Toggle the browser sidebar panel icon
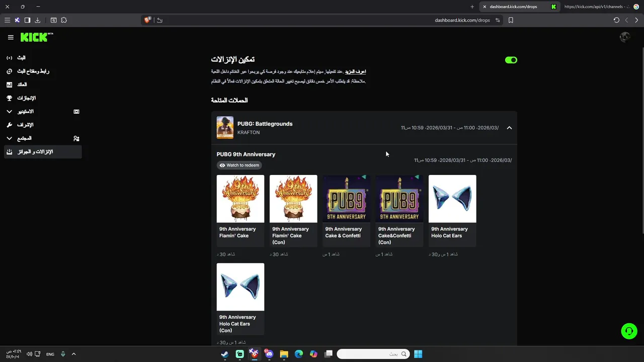Image resolution: width=644 pixels, height=362 pixels. (x=27, y=20)
